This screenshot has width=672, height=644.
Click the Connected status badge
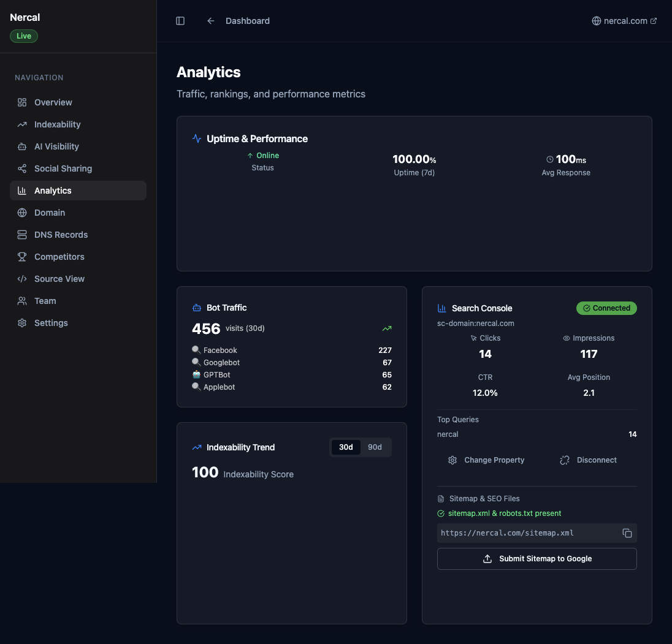606,308
